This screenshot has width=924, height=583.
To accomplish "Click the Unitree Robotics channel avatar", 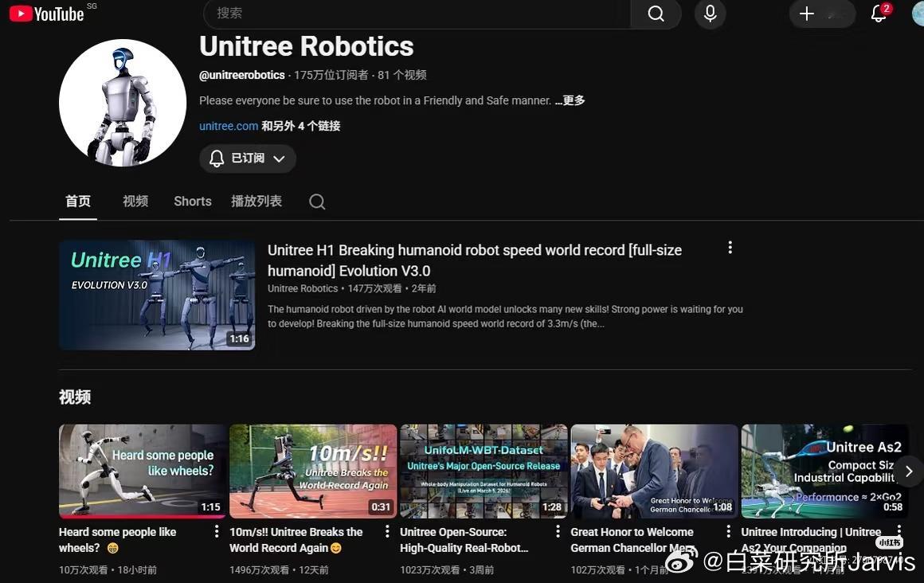I will pyautogui.click(x=123, y=103).
